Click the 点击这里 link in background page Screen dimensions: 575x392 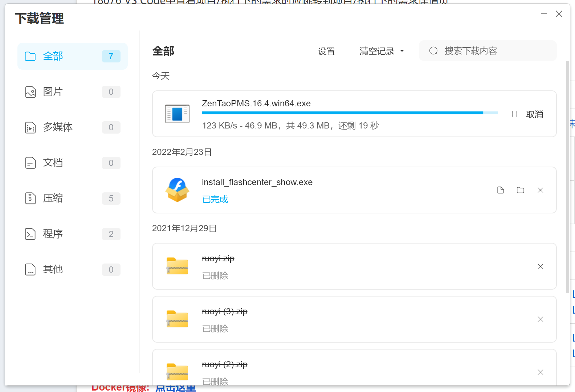[176, 388]
